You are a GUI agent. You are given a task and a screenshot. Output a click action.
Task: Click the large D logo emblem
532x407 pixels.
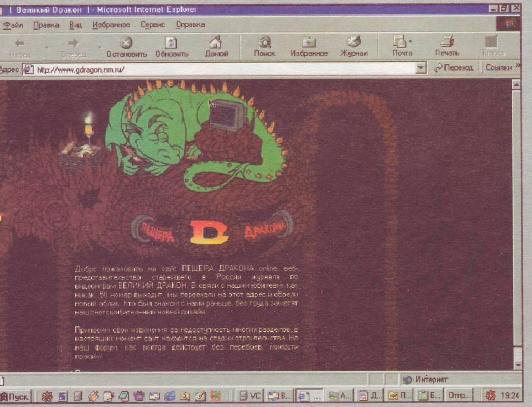tap(209, 232)
